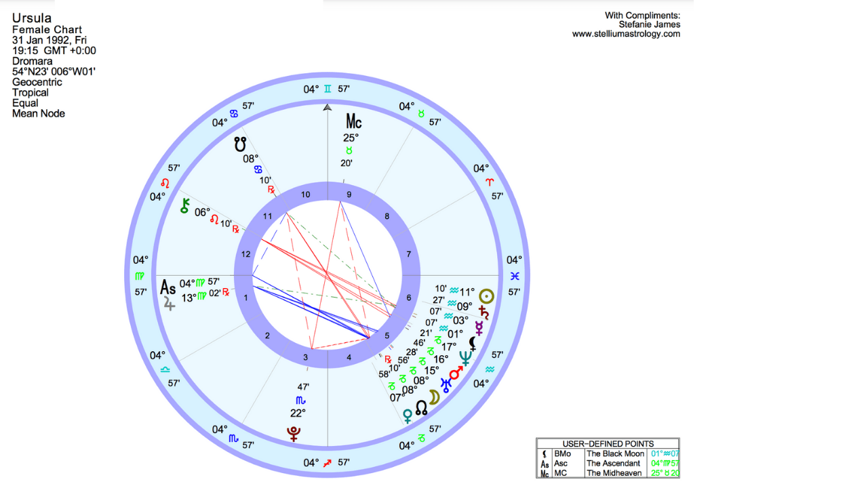The width and height of the screenshot is (868, 488).
Task: Click the teal Neptune trident glyph
Action: click(467, 358)
